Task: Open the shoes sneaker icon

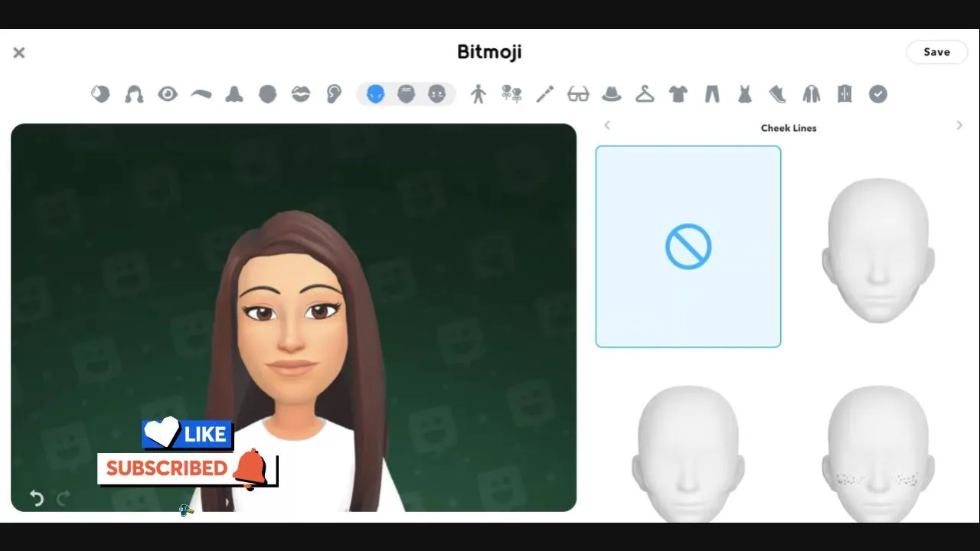Action: (x=778, y=94)
